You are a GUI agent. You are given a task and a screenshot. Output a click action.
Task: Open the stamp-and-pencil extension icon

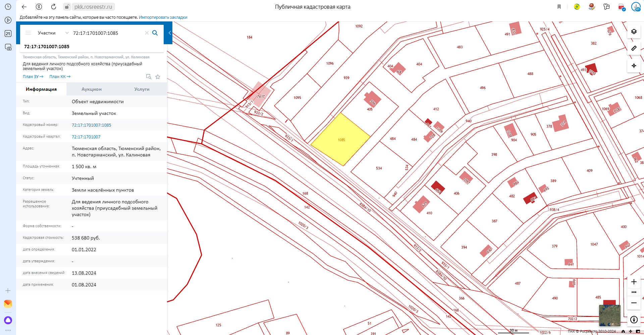pyautogui.click(x=592, y=7)
